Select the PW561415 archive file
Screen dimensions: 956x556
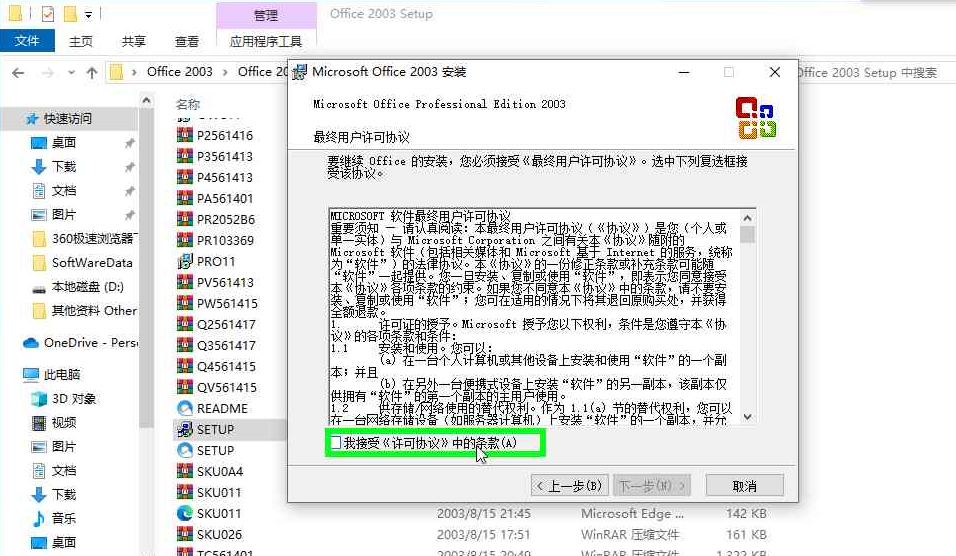click(x=227, y=304)
